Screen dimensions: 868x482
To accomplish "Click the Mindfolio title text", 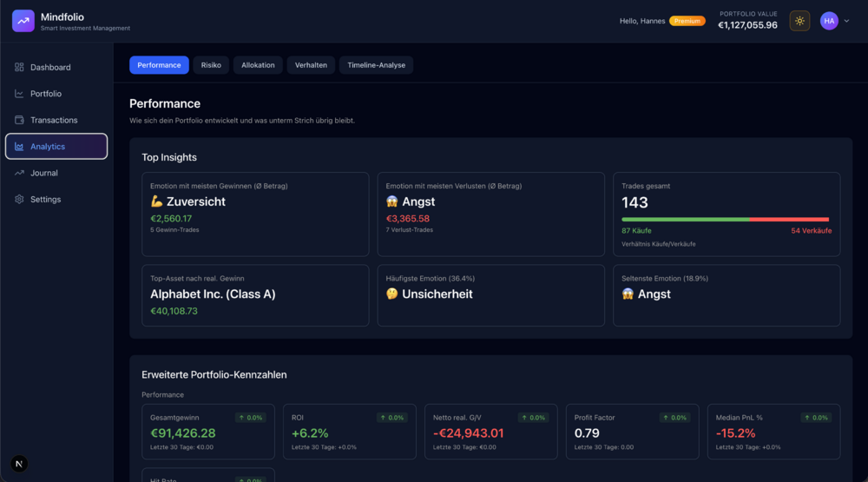I will 62,17.
